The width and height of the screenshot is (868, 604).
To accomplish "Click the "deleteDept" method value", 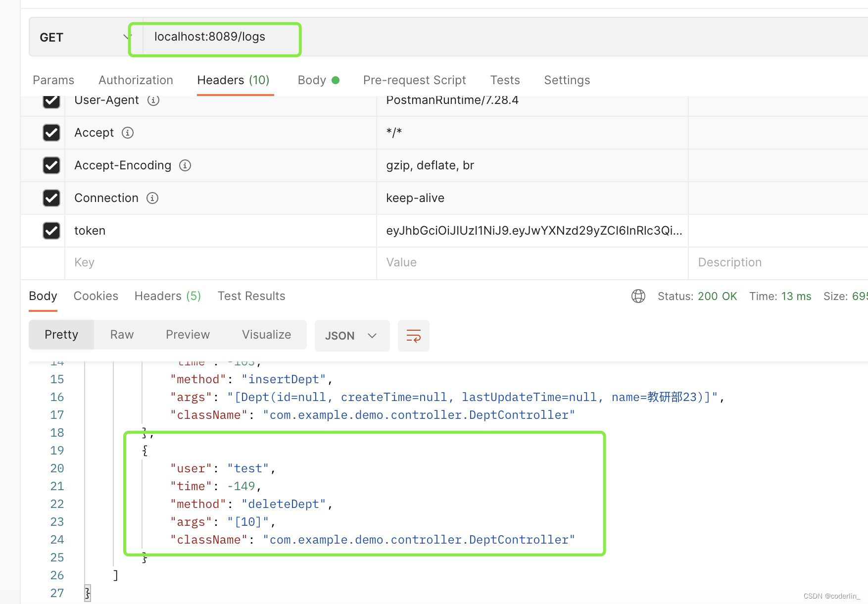I will tap(284, 504).
